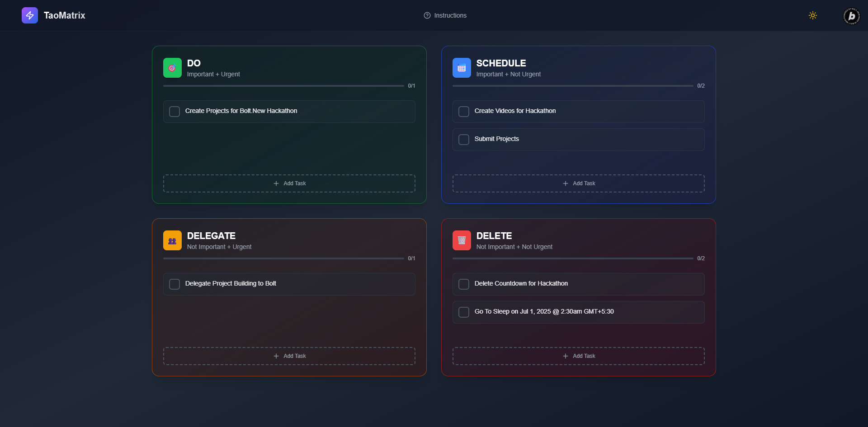
Task: Tick 'Delete Countdown for Hackathon' checkbox
Action: [464, 284]
